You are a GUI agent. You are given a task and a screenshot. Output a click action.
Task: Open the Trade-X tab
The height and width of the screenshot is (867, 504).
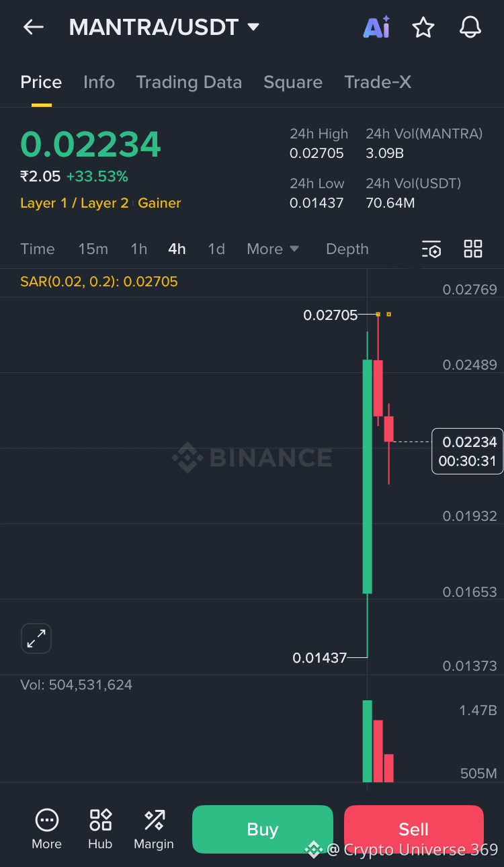point(378,82)
